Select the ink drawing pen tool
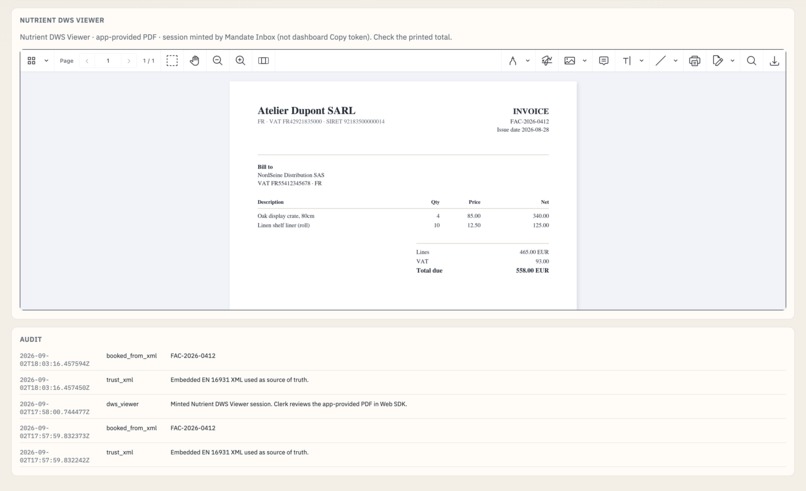Viewport: 806px width, 491px height. 512,61
